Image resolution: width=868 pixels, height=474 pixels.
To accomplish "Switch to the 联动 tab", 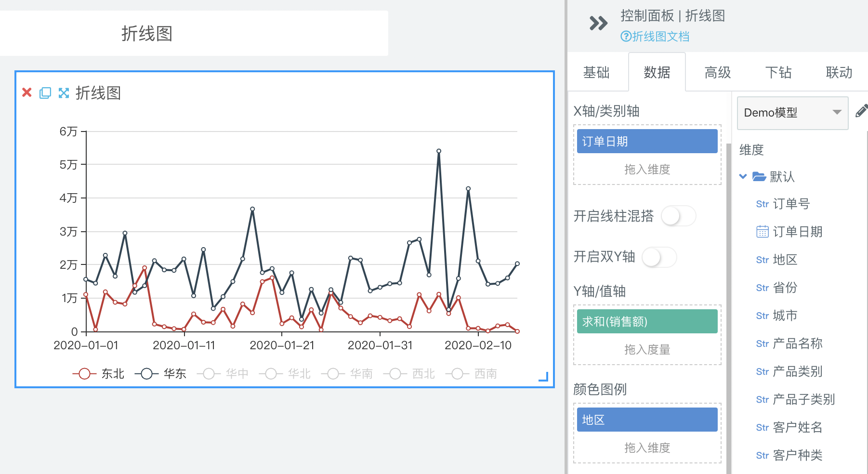I will pos(839,72).
